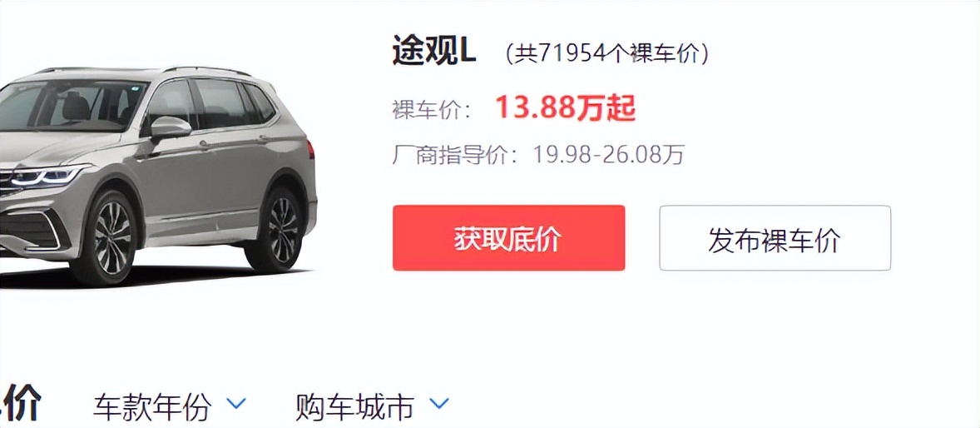Open the 途观L car photo
This screenshot has width=980, height=428.
157,175
